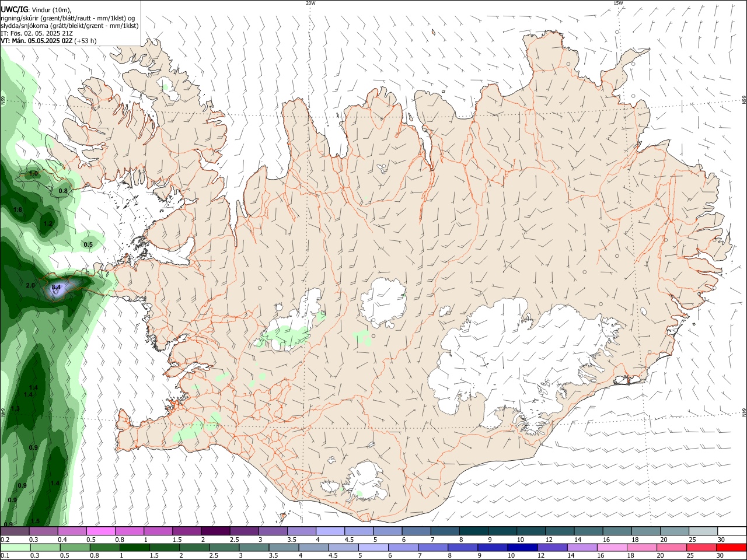
Task: Click the 2.0 precipitation value on the map
Action: (x=30, y=285)
